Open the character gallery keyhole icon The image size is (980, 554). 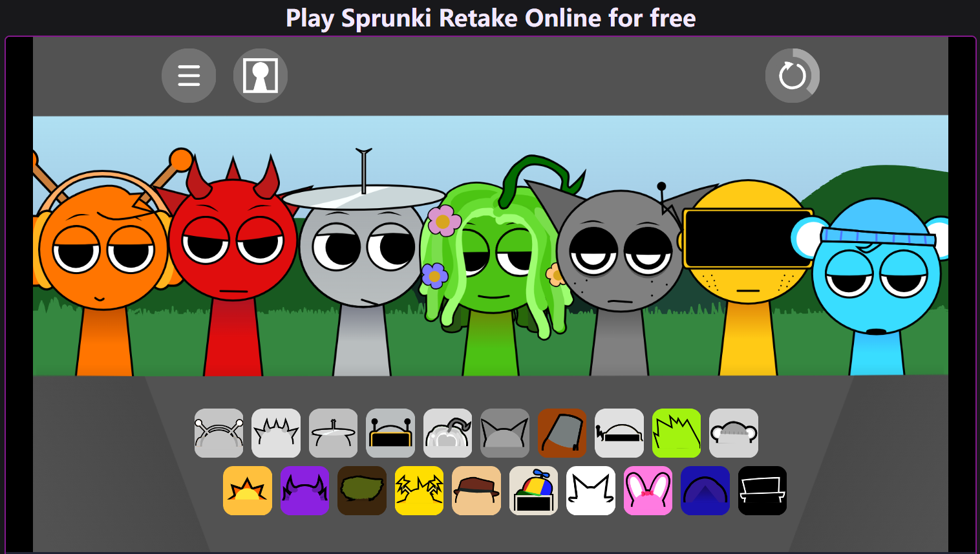pos(261,76)
